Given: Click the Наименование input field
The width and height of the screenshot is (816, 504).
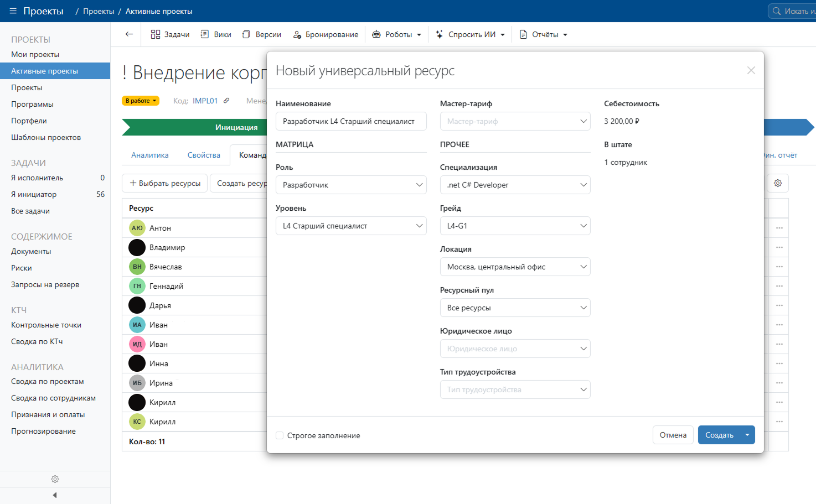Looking at the screenshot, I should point(351,121).
